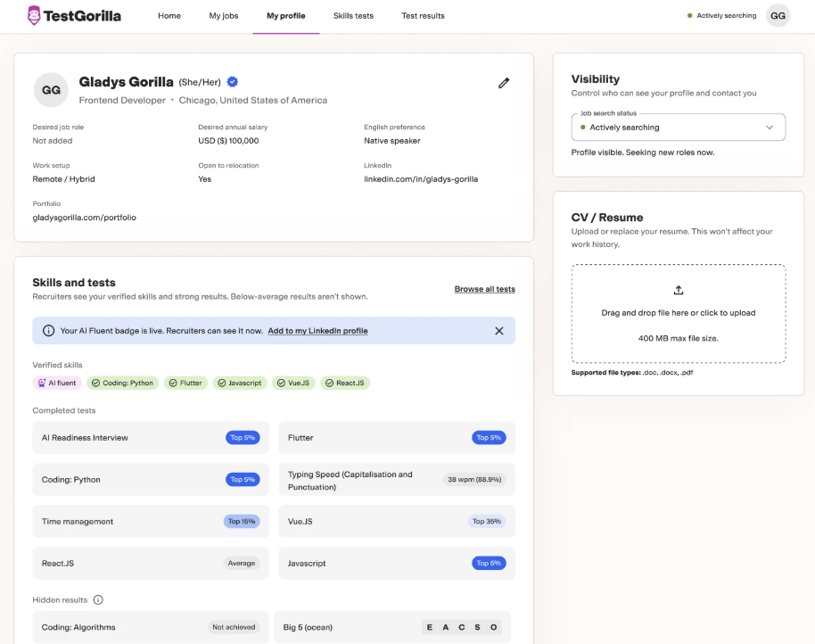Click the C letter tile in Big 5
This screenshot has height=644, width=815.
click(x=462, y=627)
